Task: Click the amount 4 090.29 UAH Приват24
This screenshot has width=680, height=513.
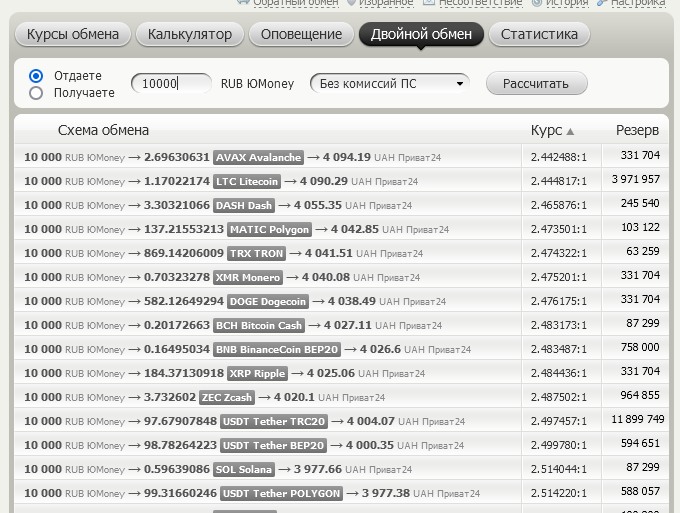Action: click(359, 181)
